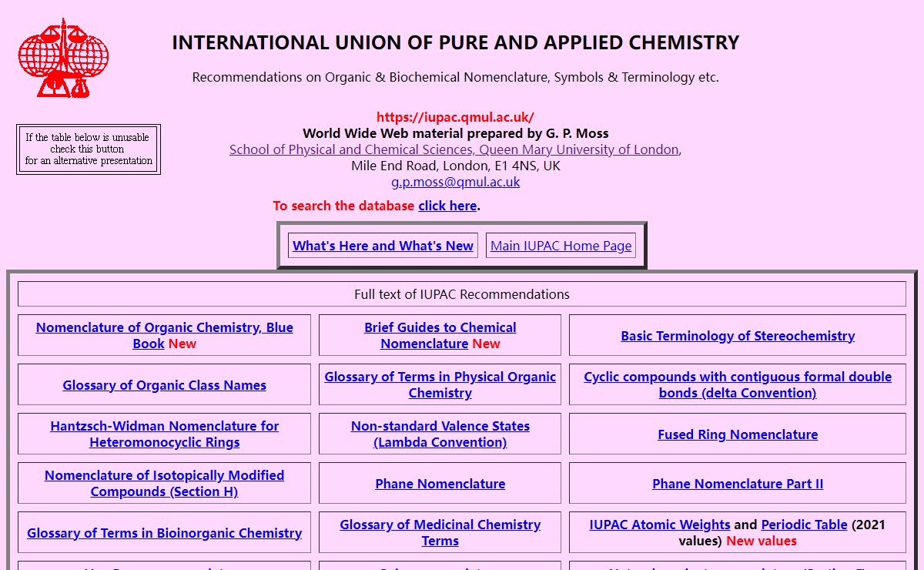
Task: Open Nomenclature of Isotopically Modified Compounds
Action: 164,483
